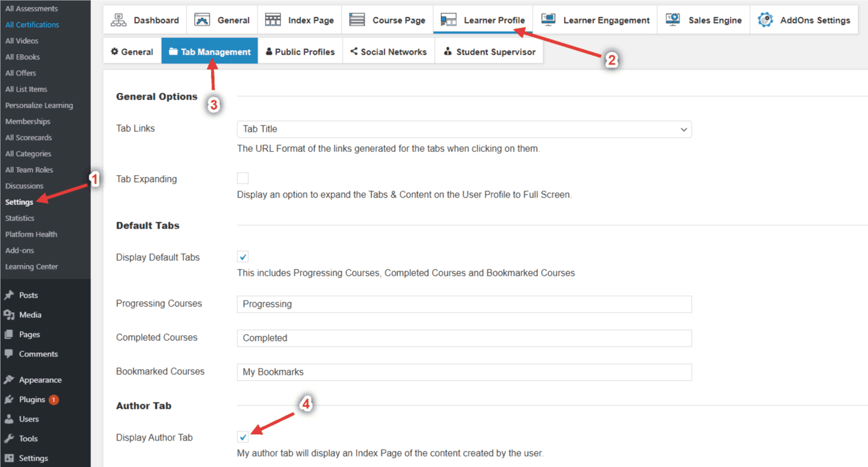Switch to the Tab Management tab
Image resolution: width=868 pixels, height=467 pixels.
(210, 51)
